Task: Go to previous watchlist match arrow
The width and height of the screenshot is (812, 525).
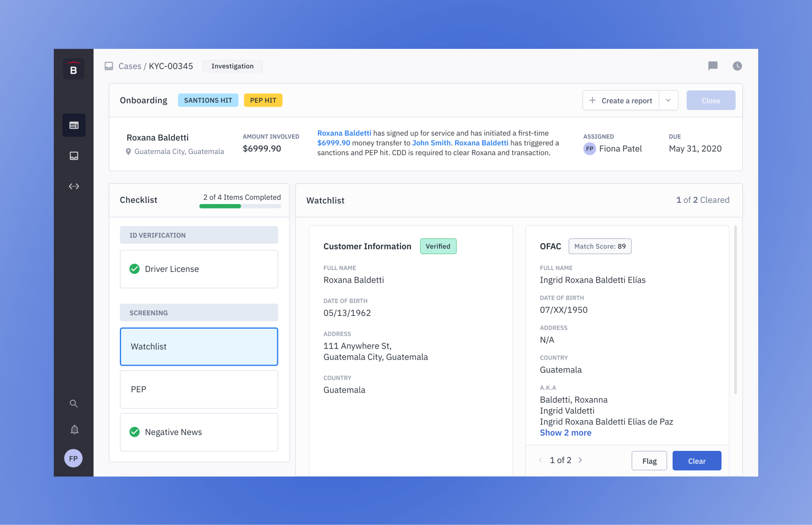Action: (x=541, y=460)
